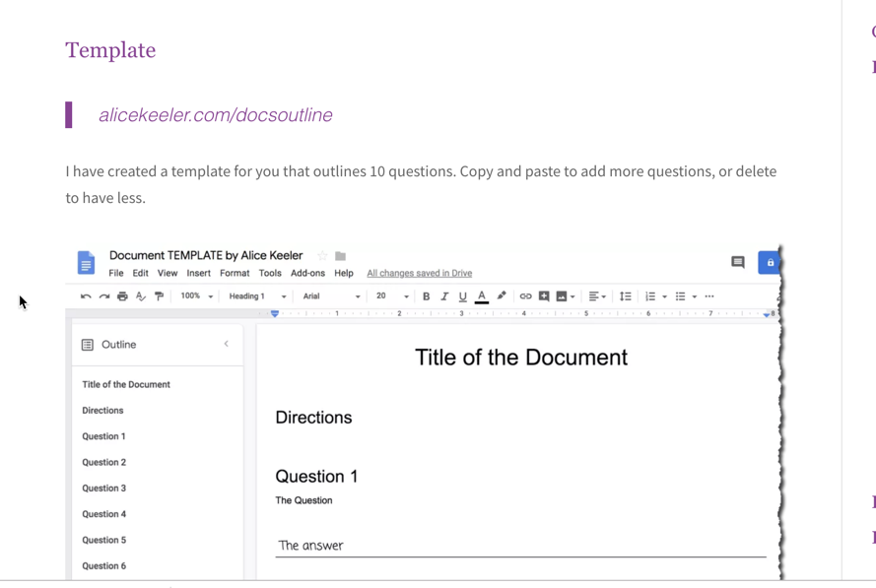Click the spell check icon
Image resolution: width=876 pixels, height=588 pixels.
pyautogui.click(x=141, y=296)
